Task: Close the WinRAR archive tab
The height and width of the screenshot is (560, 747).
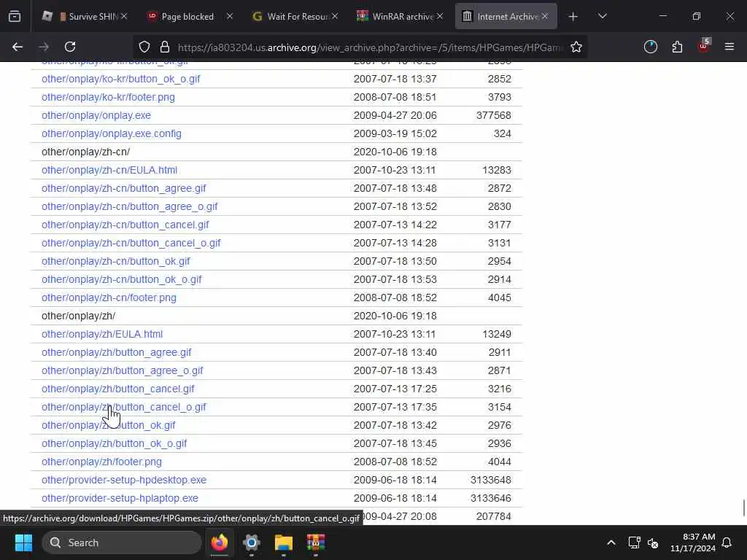Action: point(440,16)
